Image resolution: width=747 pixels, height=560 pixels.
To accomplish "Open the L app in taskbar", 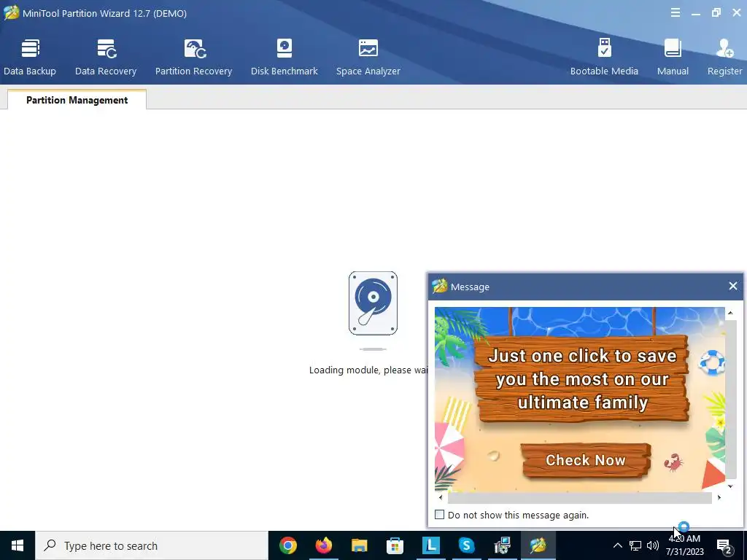I will pyautogui.click(x=430, y=545).
